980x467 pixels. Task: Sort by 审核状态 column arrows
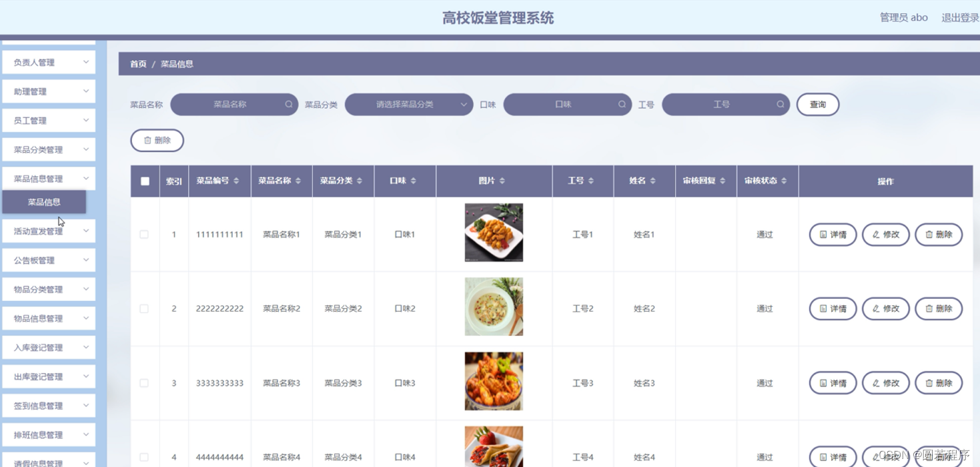coord(784,181)
